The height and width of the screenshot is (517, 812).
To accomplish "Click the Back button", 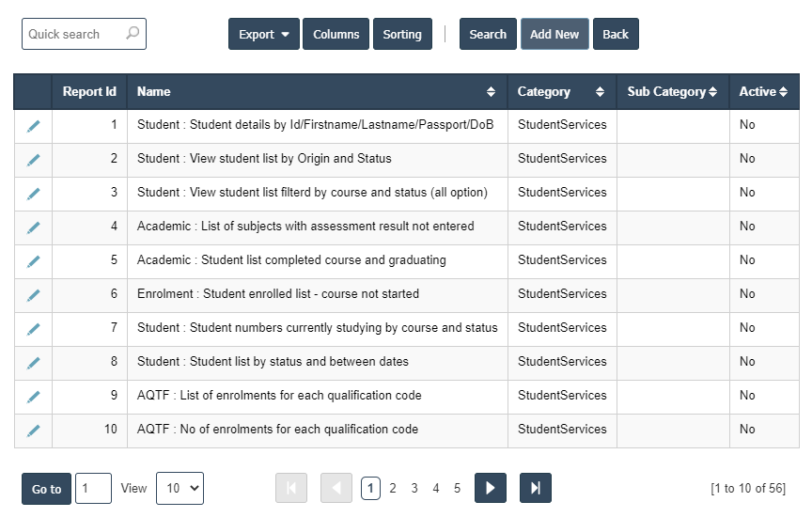I will 616,34.
